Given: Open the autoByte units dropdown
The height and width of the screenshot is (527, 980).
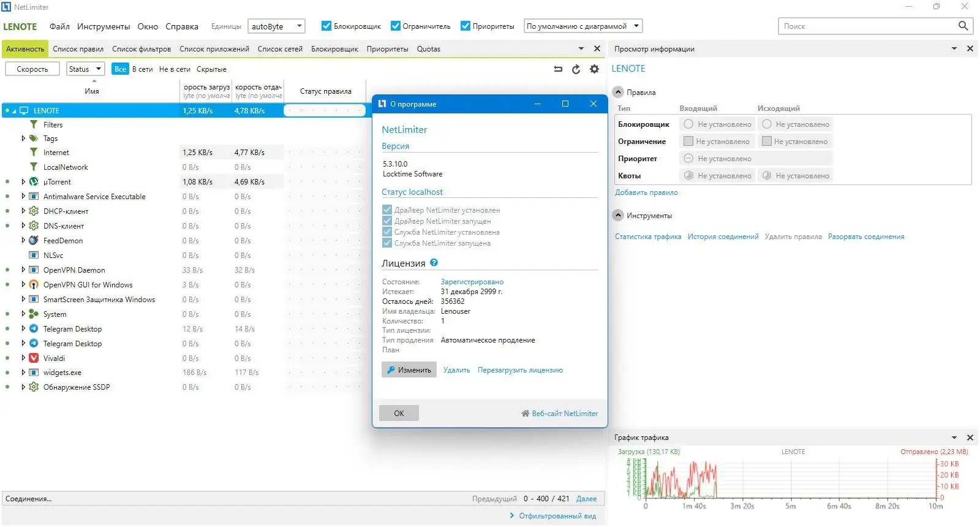Looking at the screenshot, I should pos(276,26).
